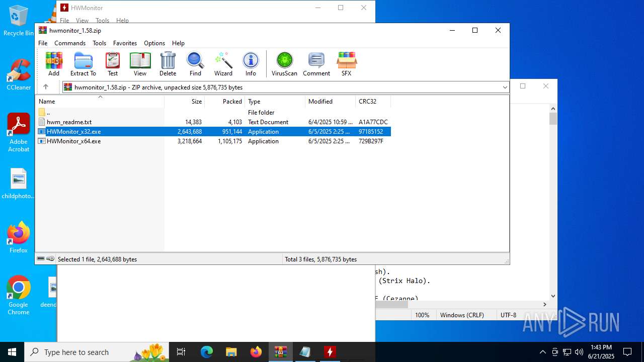Expand the archive path dropdown

[505, 87]
